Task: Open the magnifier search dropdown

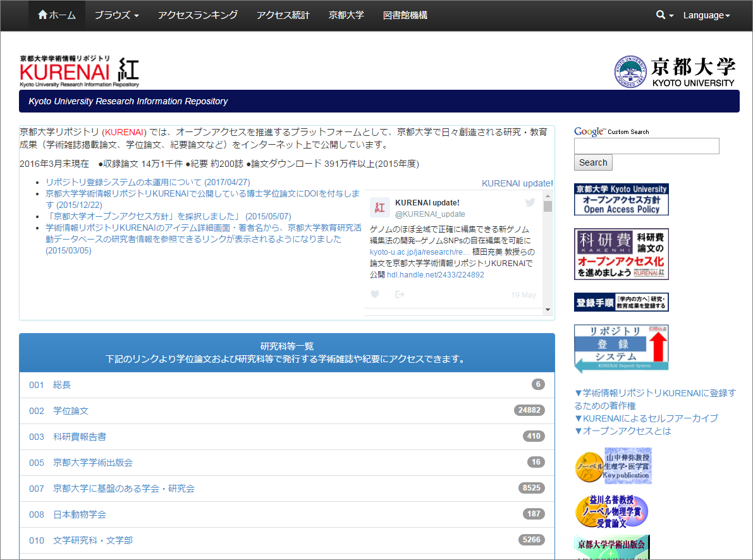Action: [x=664, y=15]
